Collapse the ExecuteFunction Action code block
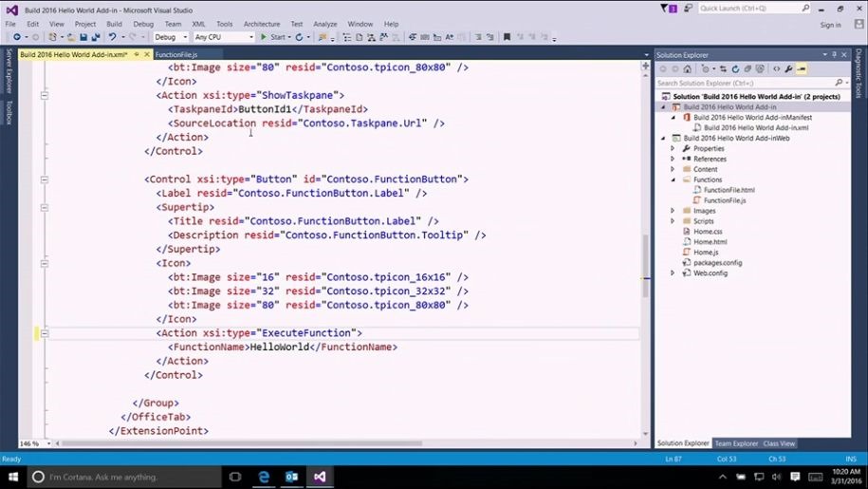This screenshot has width=868, height=489. point(45,333)
